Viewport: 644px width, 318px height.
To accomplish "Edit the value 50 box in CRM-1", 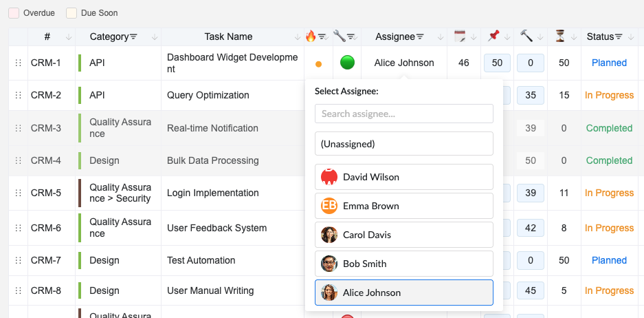I will 497,63.
